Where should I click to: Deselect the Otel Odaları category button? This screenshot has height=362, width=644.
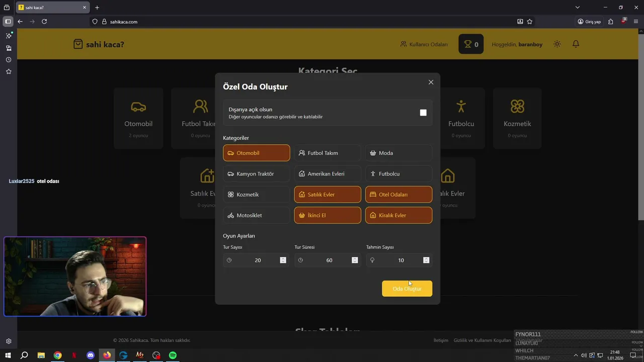click(x=398, y=195)
